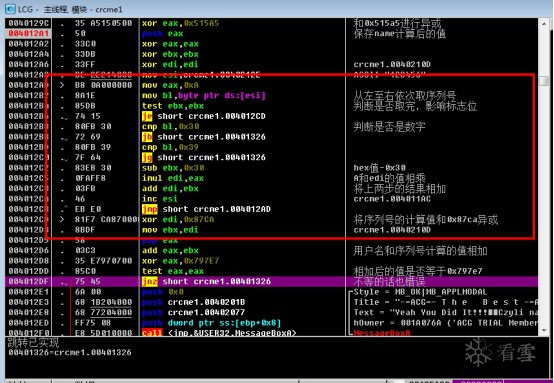Viewport: 554px width, 383px height.
Task: Click comment '将序列号的计算值和0x87ca异或'
Action: [x=426, y=220]
